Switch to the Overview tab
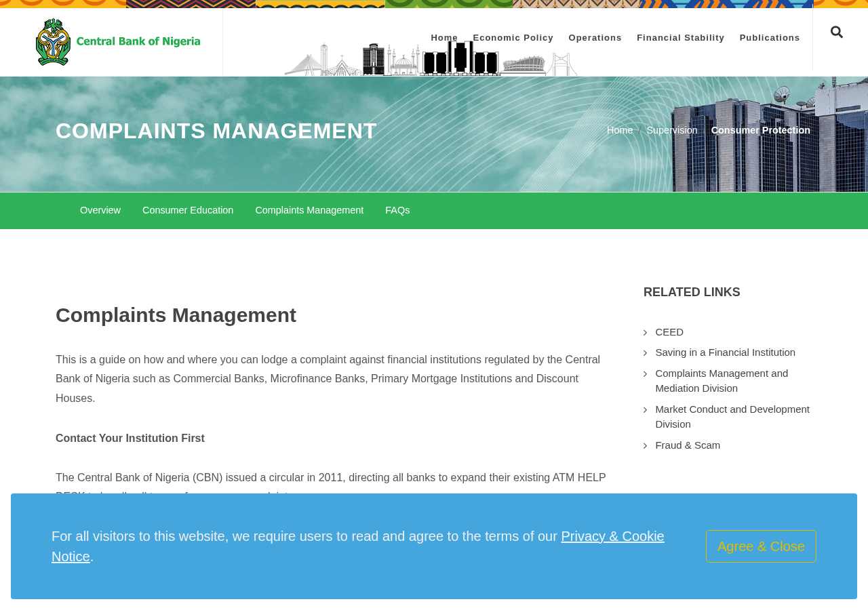The height and width of the screenshot is (610, 868). [100, 210]
